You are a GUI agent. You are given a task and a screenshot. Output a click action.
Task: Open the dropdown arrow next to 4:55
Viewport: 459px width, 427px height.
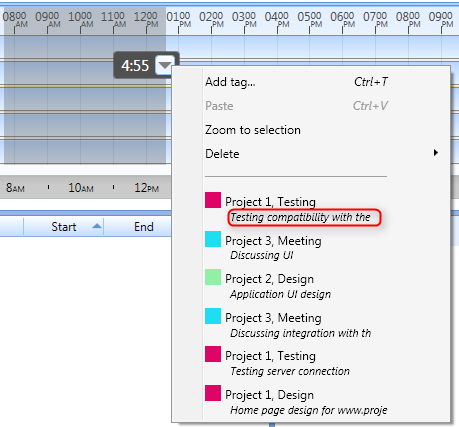(165, 65)
